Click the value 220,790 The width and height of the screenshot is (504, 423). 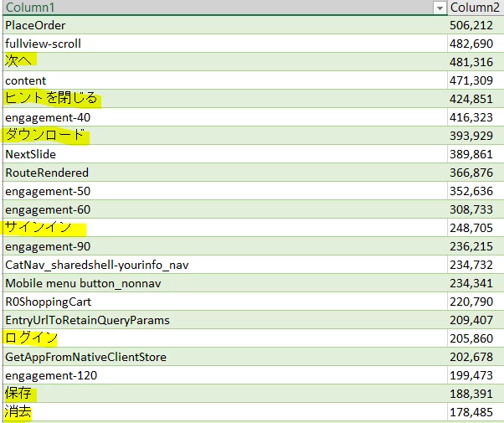point(471,302)
